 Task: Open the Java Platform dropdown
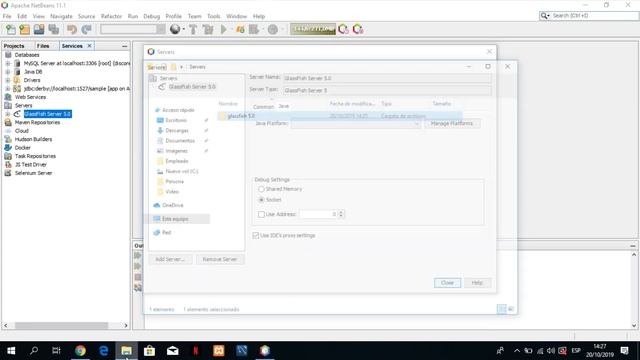click(x=356, y=124)
